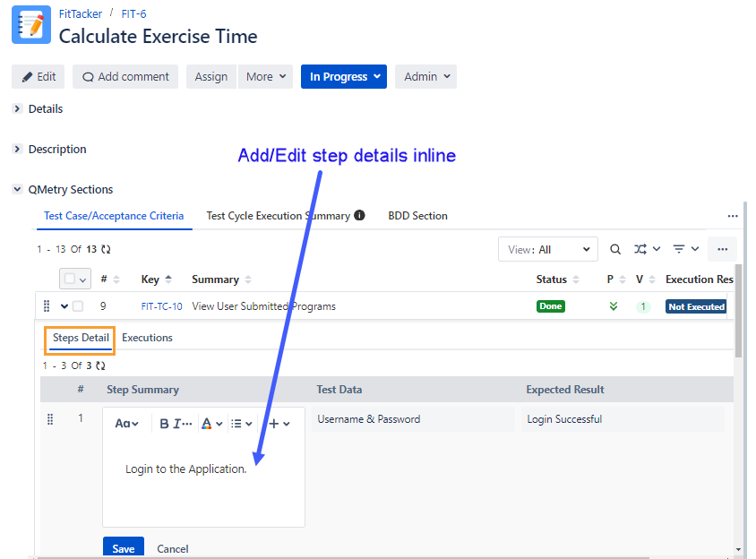Screen dimensions: 756x559
Task: Open the BDD Section tab
Action: pos(417,216)
